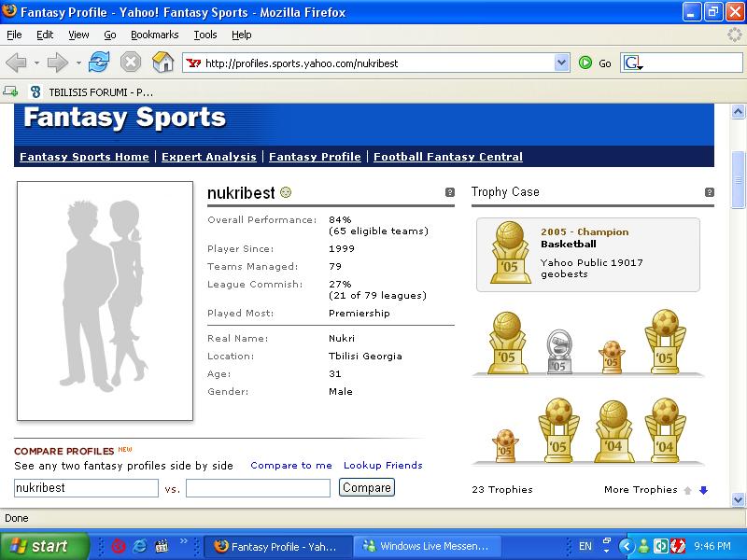Open Expert Analysis link
The height and width of the screenshot is (560, 747).
208,157
